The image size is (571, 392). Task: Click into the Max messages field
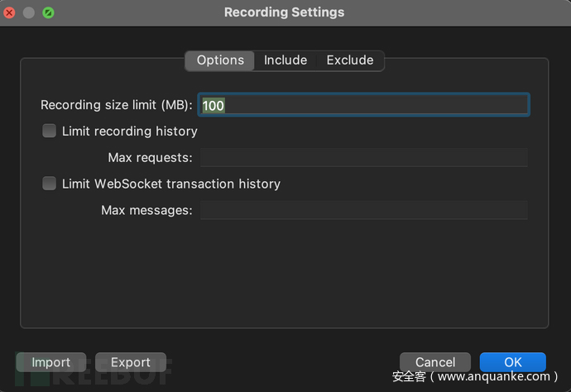coord(364,210)
